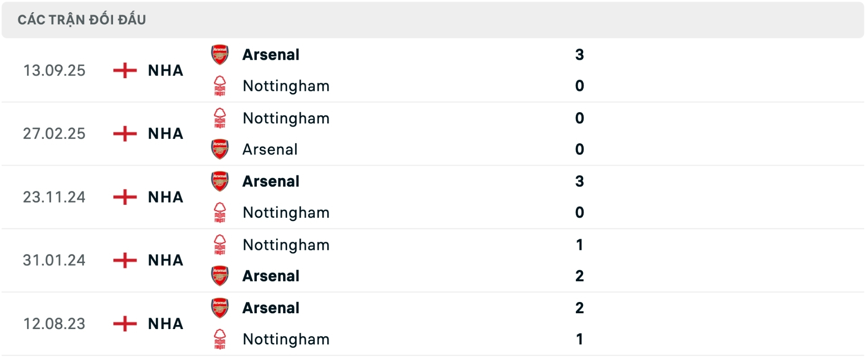Click the Nottingham badge in the 31.01.24 match
The image size is (868, 358).
tap(220, 245)
